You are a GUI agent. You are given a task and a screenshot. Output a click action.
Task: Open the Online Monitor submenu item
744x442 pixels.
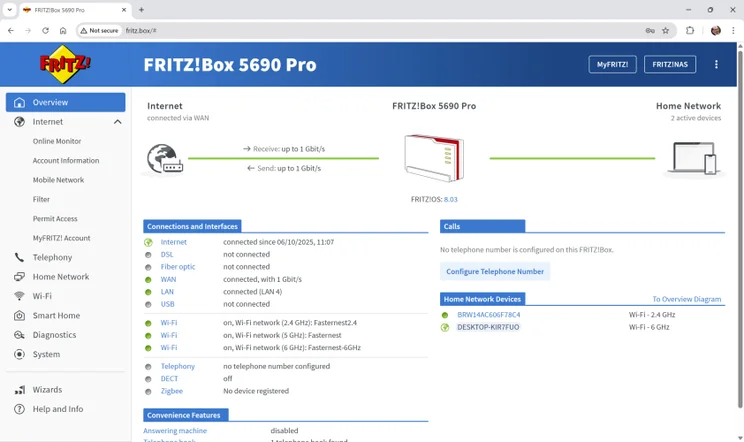tap(57, 142)
